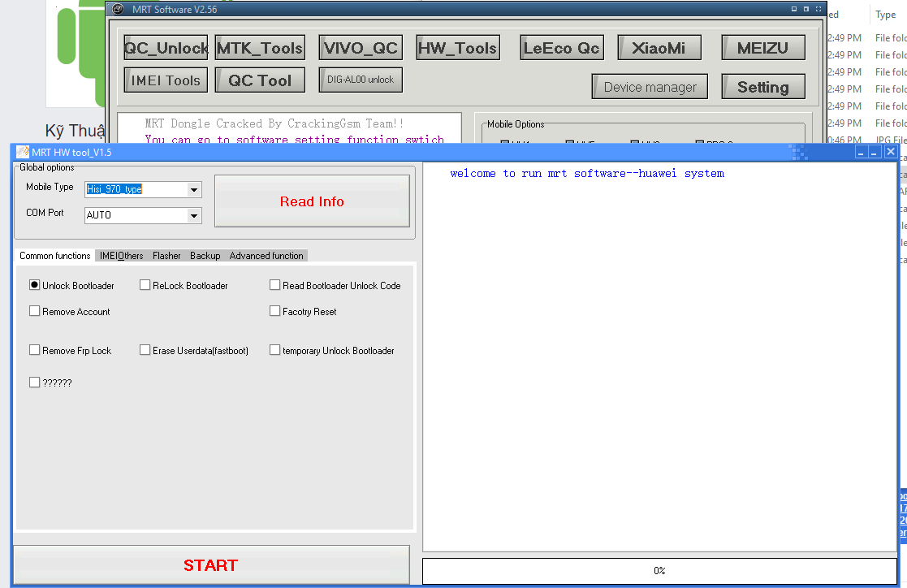Check the Facotry Reset option
Image resolution: width=907 pixels, height=588 pixels.
274,311
